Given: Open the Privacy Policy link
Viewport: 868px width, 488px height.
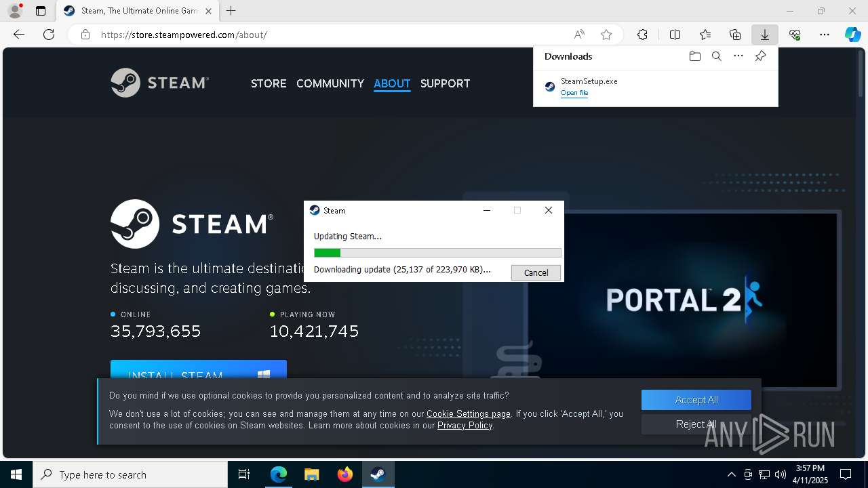Looking at the screenshot, I should point(465,425).
